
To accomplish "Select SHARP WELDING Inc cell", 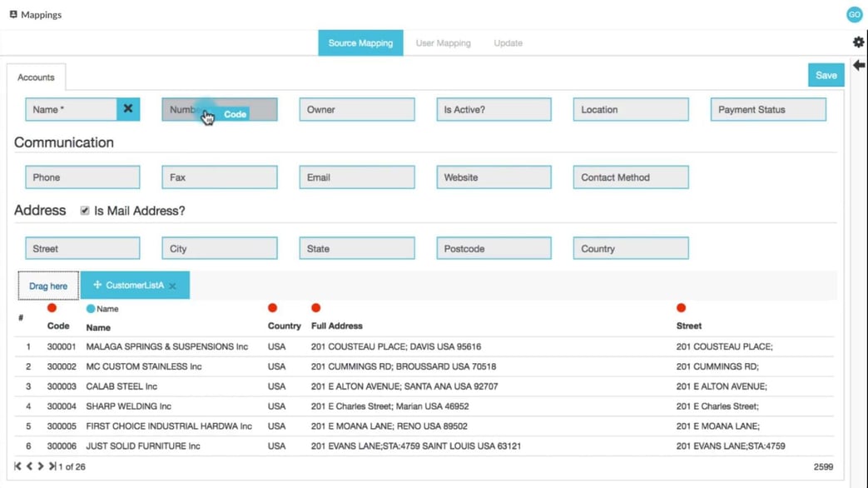I will point(128,406).
